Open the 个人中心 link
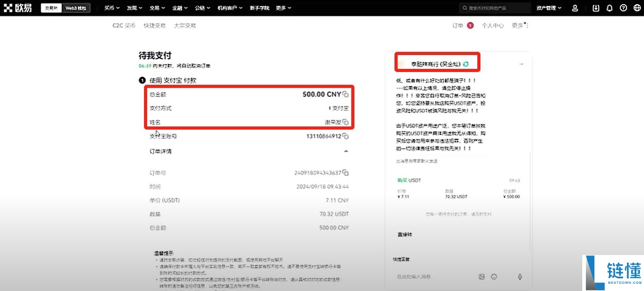 point(493,25)
